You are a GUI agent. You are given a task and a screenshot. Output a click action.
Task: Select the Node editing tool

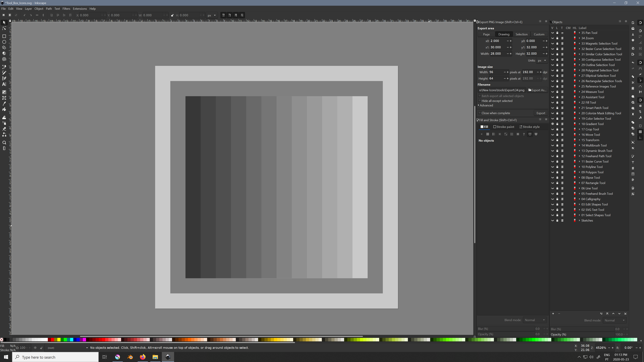click(x=4, y=28)
